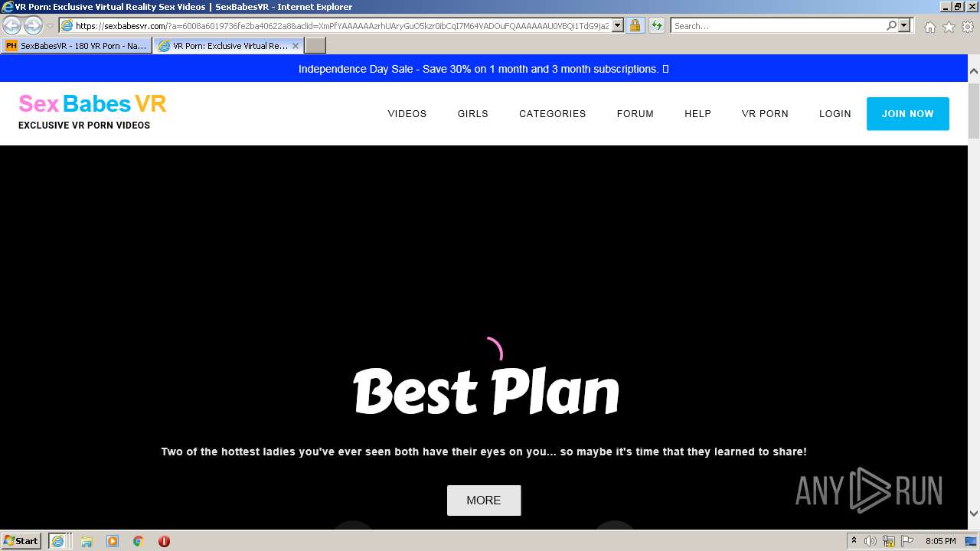Click the network tray icon
This screenshot has height=551, width=980.
[889, 541]
